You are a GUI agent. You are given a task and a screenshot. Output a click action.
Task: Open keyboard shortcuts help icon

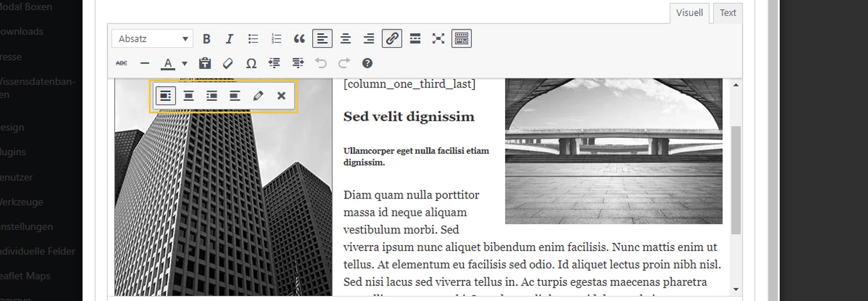(x=367, y=63)
